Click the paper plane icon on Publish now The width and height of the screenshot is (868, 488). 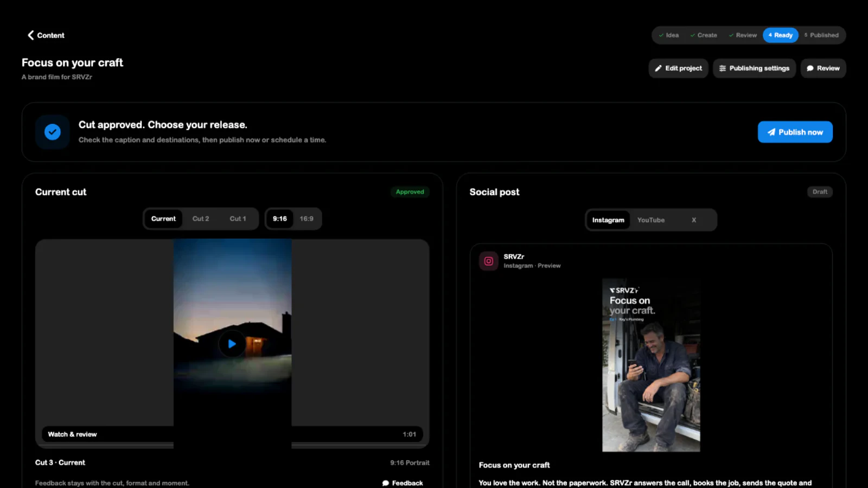click(771, 132)
